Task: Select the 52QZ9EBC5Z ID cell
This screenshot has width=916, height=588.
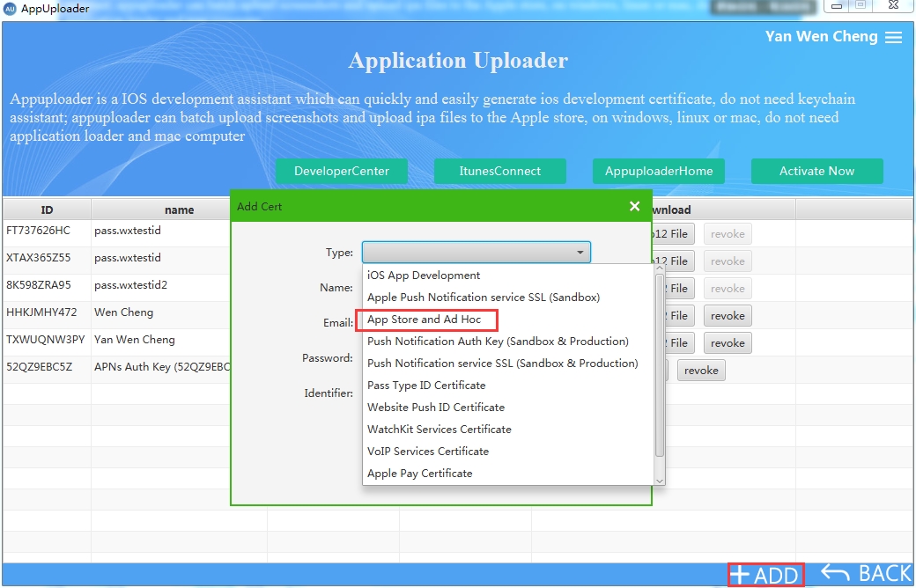Action: (47, 370)
